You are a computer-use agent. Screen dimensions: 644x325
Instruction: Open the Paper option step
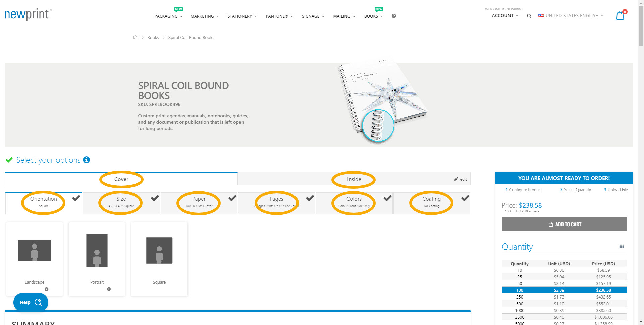pyautogui.click(x=199, y=203)
